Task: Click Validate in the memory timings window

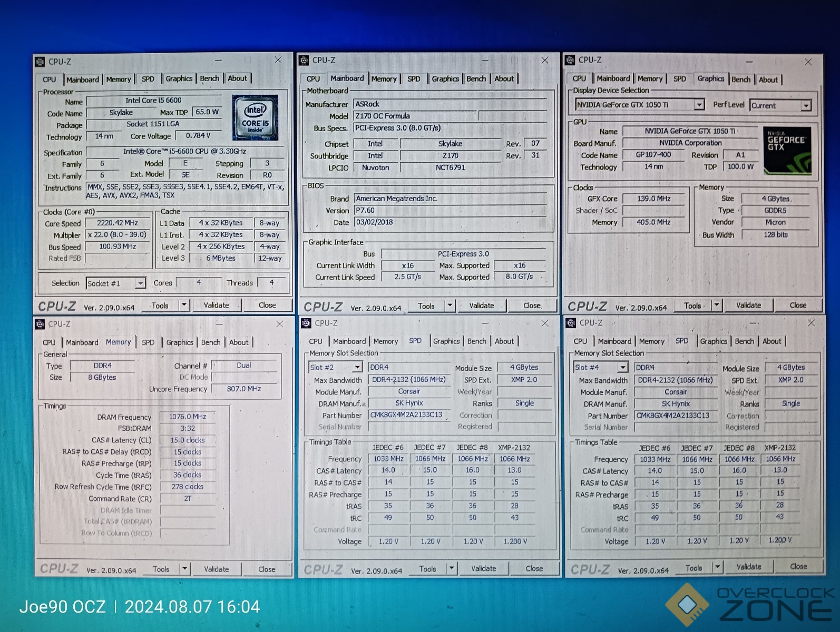Action: pyautogui.click(x=216, y=569)
